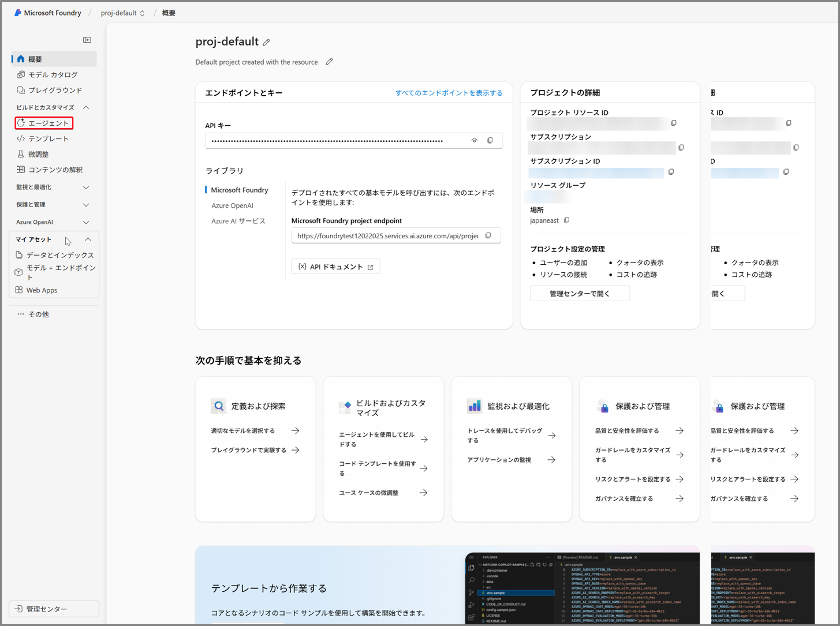
Task: Click the 管理センターで開く button
Action: (x=580, y=294)
